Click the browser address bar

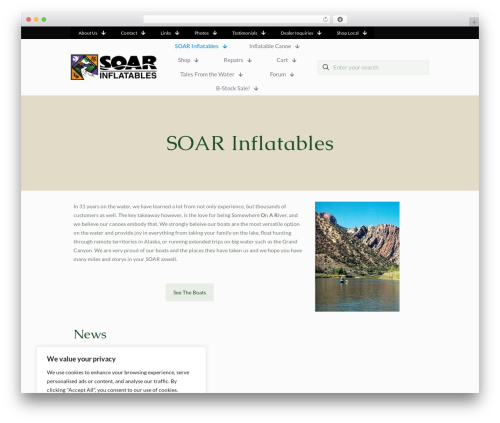(x=237, y=19)
